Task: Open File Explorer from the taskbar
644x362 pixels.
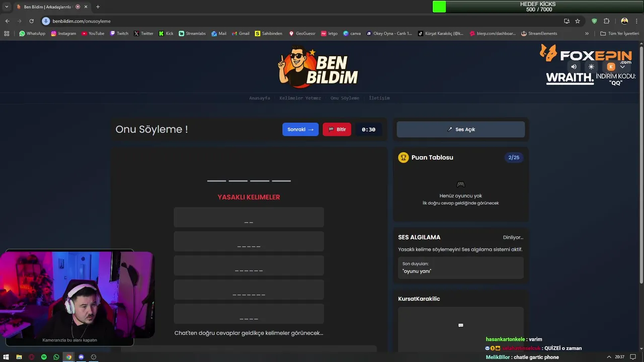Action: tap(19, 357)
